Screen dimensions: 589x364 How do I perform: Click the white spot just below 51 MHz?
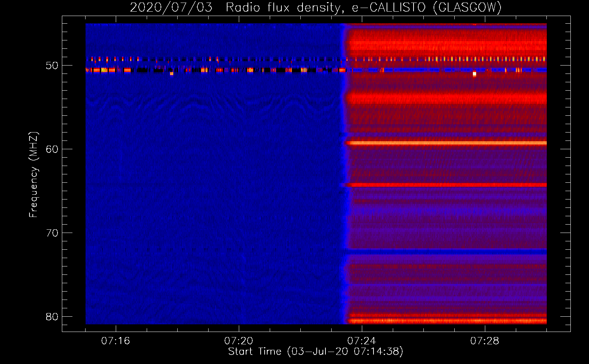click(474, 74)
